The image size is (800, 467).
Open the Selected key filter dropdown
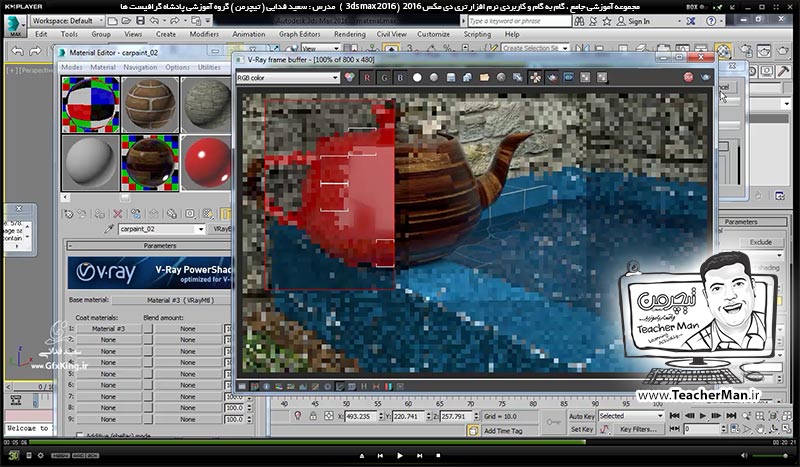[631, 416]
